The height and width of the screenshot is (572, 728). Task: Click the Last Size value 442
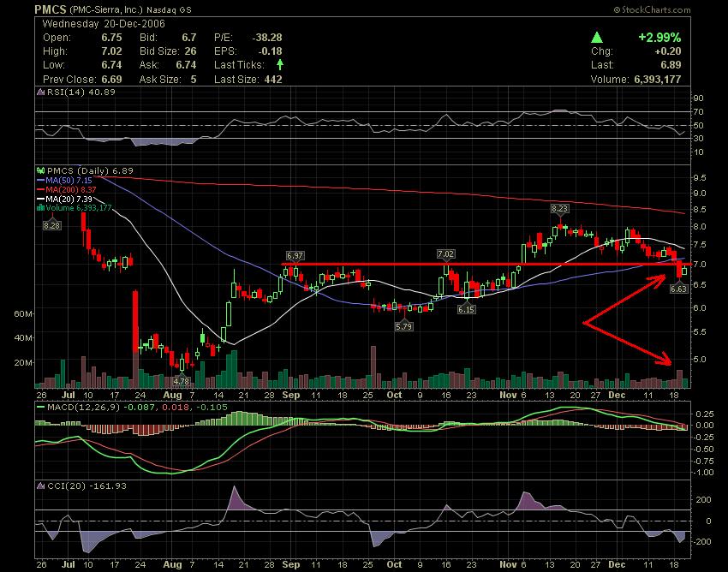273,80
